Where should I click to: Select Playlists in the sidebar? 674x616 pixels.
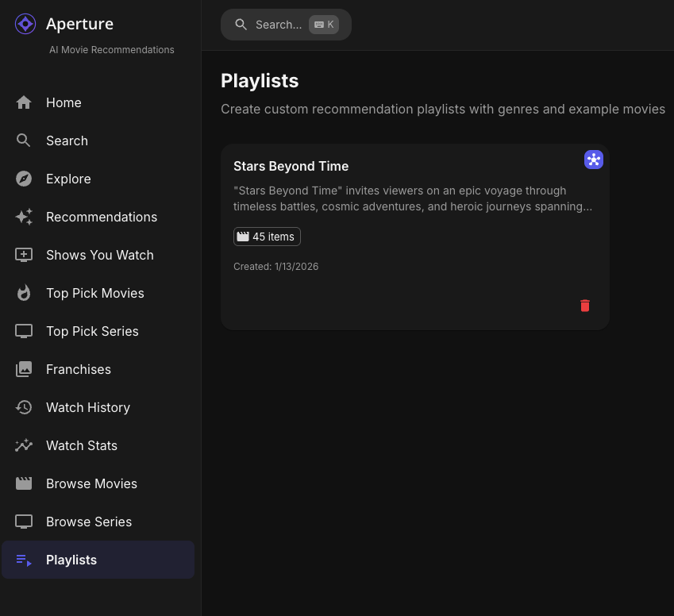coord(71,560)
